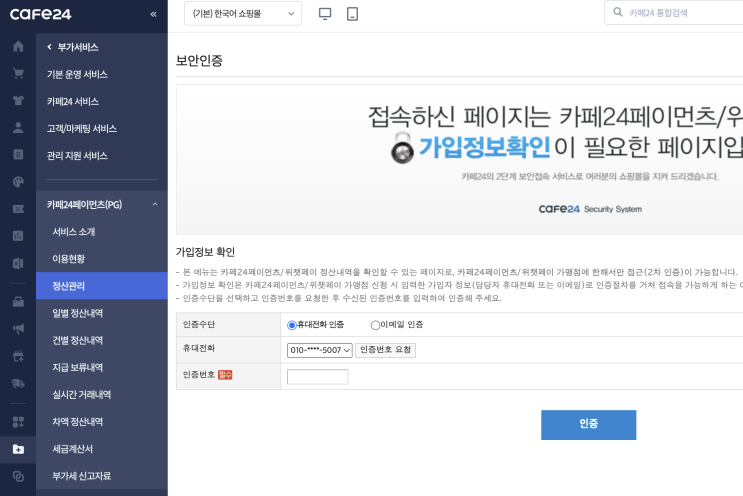
Task: Open 카페24 서비스 menu
Action: pyautogui.click(x=72, y=101)
